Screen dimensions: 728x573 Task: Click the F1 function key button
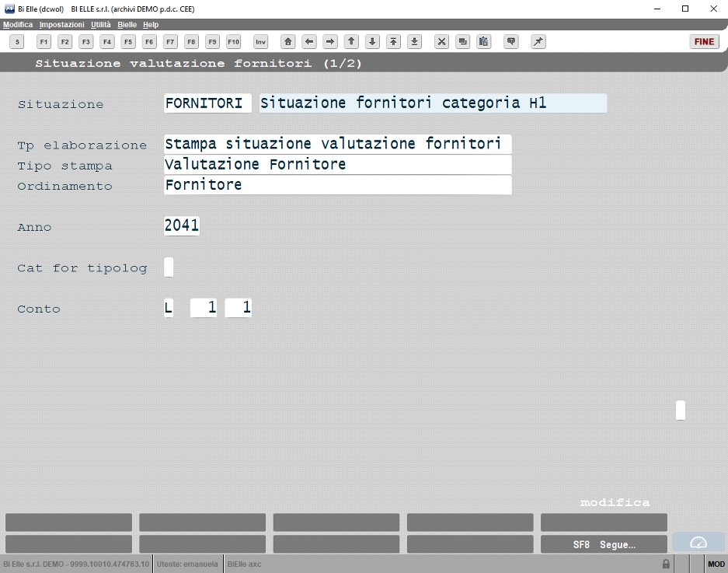coord(44,42)
